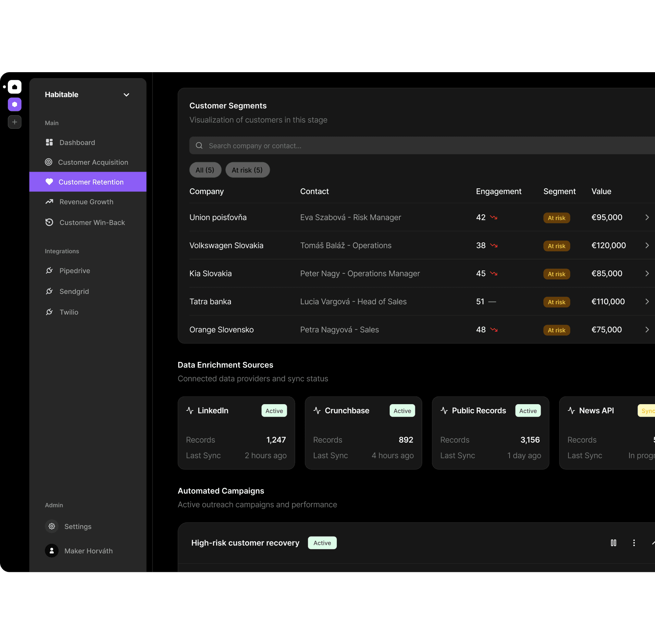Click the declining trend icon beside 48
The height and width of the screenshot is (644, 655).
pyautogui.click(x=494, y=329)
